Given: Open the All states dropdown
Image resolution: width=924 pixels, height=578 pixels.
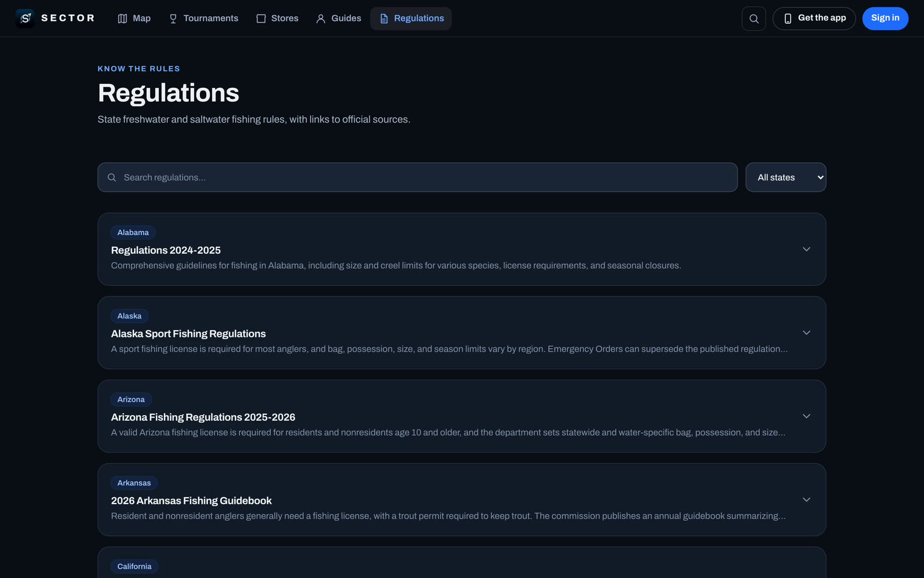Looking at the screenshot, I should (x=785, y=177).
